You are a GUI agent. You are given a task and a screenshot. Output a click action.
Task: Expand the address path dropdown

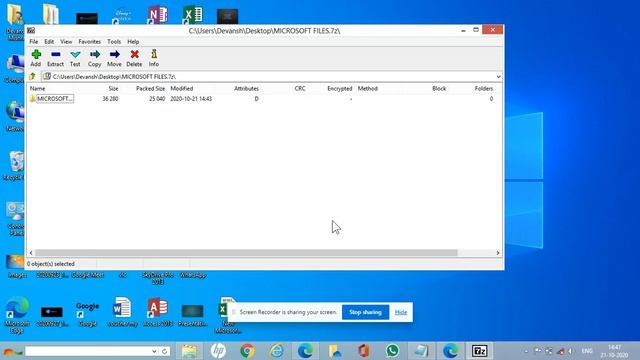(x=498, y=77)
